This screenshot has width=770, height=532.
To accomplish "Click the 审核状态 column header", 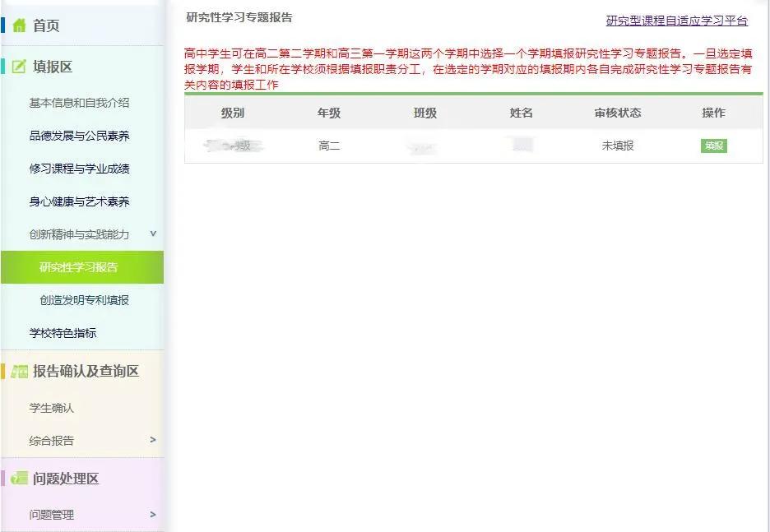I will [x=619, y=113].
